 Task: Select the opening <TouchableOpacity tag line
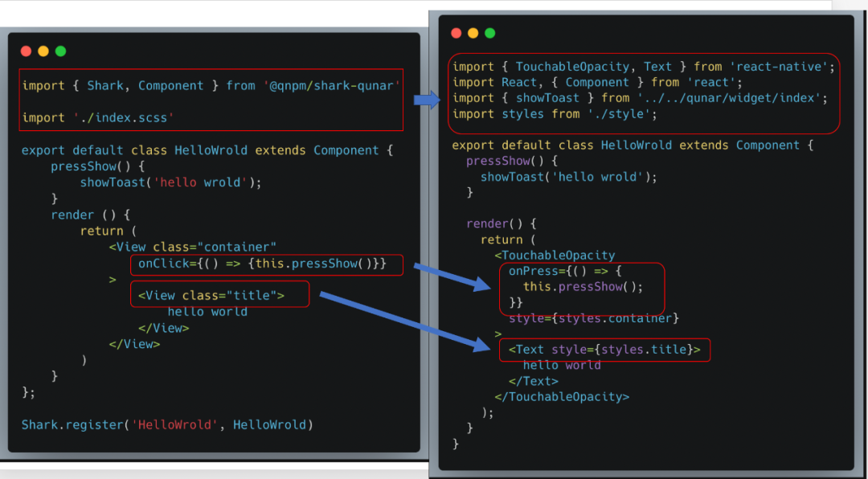pyautogui.click(x=555, y=256)
